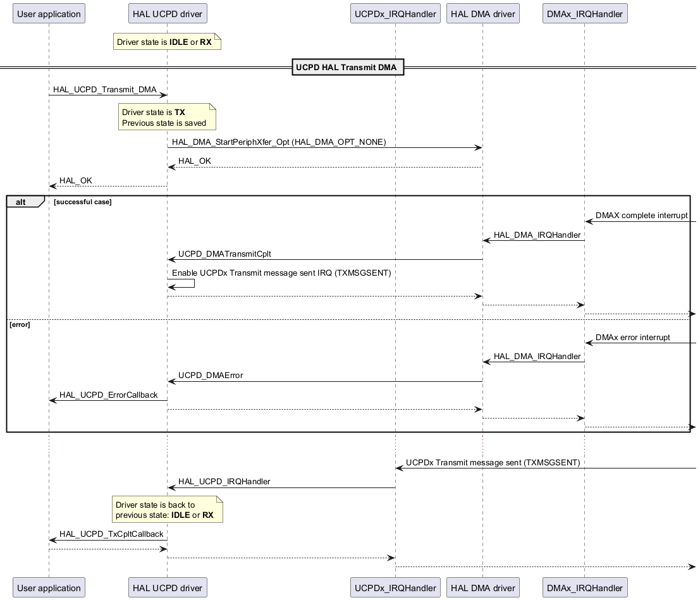Click the UCPD_DMAError message label

(x=210, y=376)
